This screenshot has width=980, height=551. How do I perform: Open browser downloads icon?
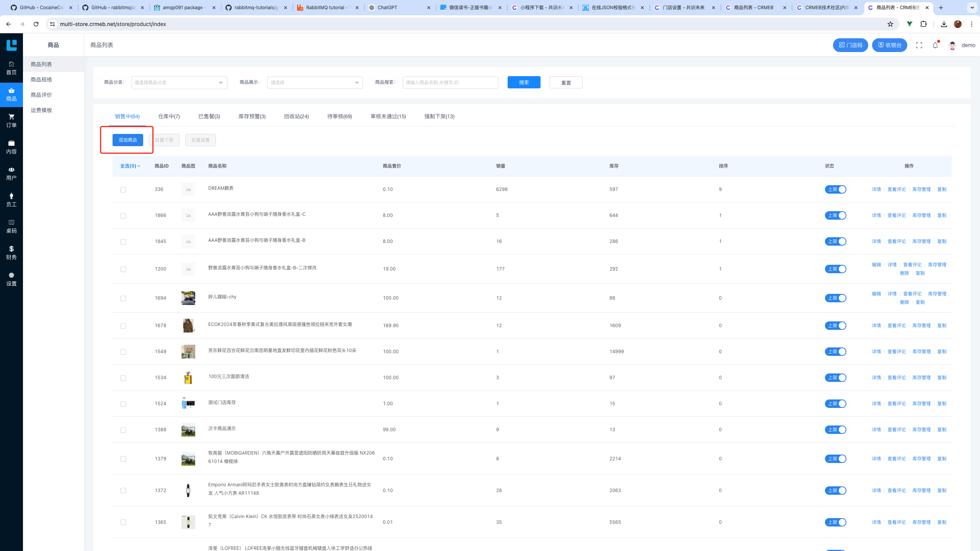(944, 24)
